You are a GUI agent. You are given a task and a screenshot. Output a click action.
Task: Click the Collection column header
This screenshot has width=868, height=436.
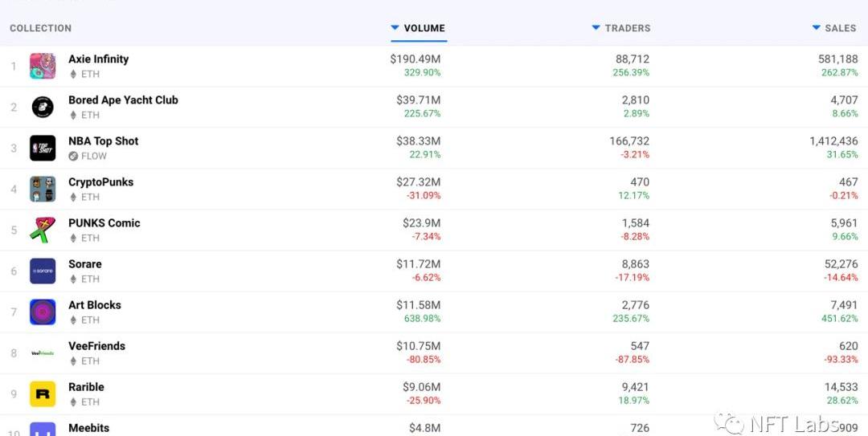coord(40,28)
